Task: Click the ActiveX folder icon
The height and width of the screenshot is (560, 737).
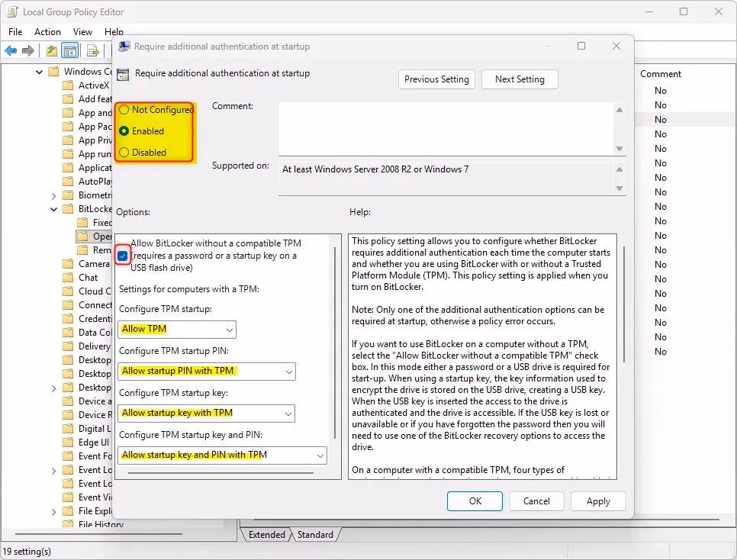Action: [x=68, y=85]
